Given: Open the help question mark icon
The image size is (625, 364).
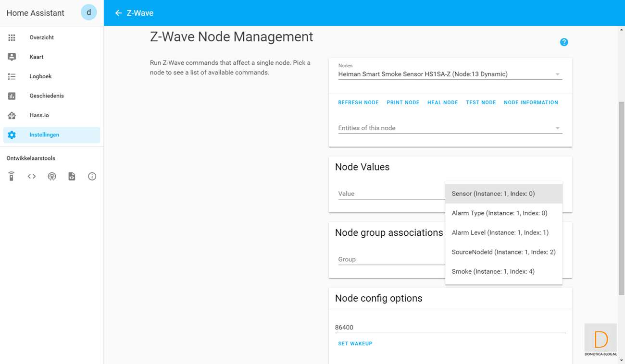Looking at the screenshot, I should click(x=564, y=42).
